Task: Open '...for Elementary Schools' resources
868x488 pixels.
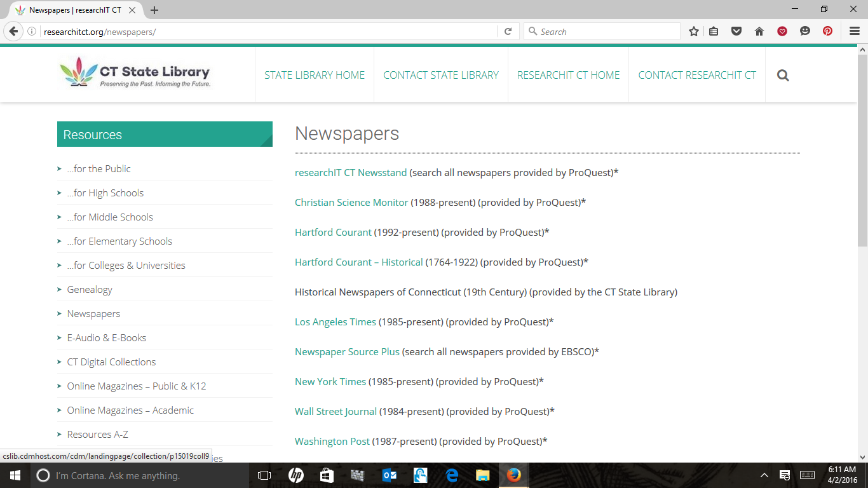Action: pos(119,241)
